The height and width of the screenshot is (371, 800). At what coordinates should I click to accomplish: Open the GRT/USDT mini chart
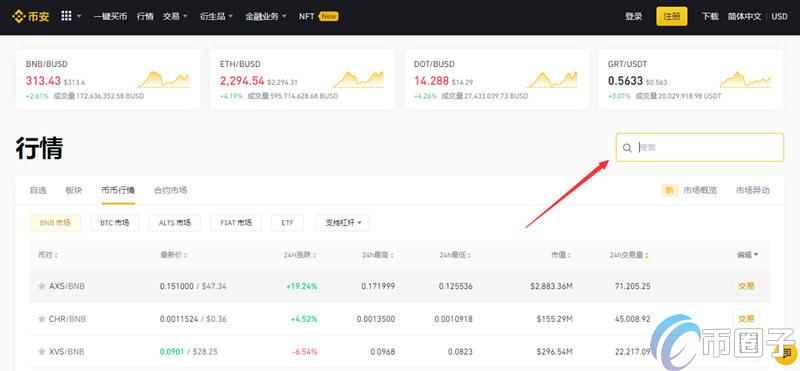pos(745,80)
